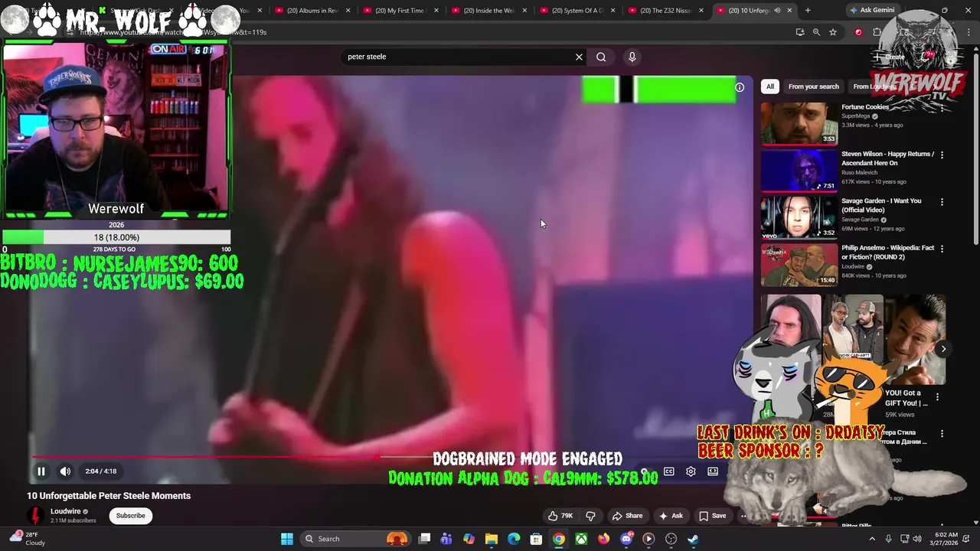Open a new browser tab

[x=808, y=11]
